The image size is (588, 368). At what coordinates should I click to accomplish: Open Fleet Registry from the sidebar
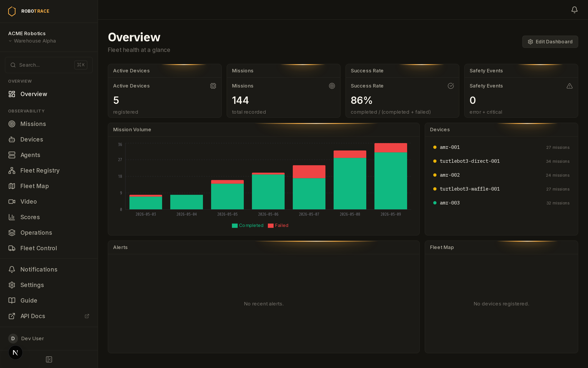(49, 171)
